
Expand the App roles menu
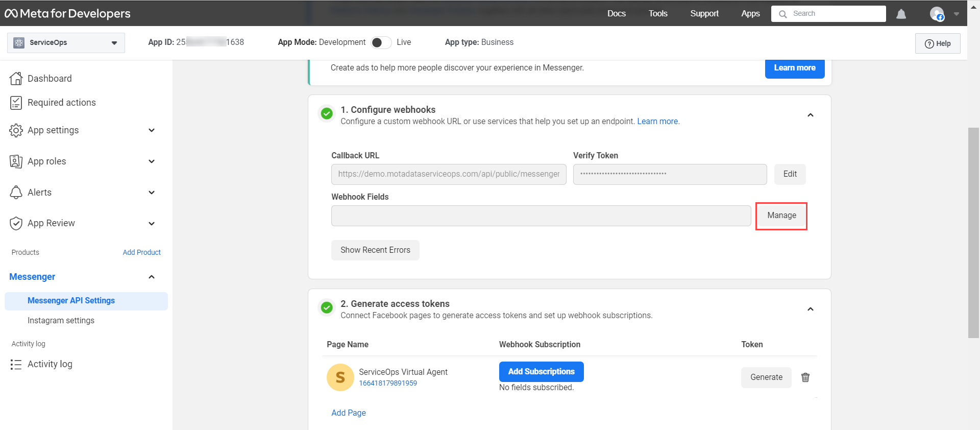coord(152,161)
